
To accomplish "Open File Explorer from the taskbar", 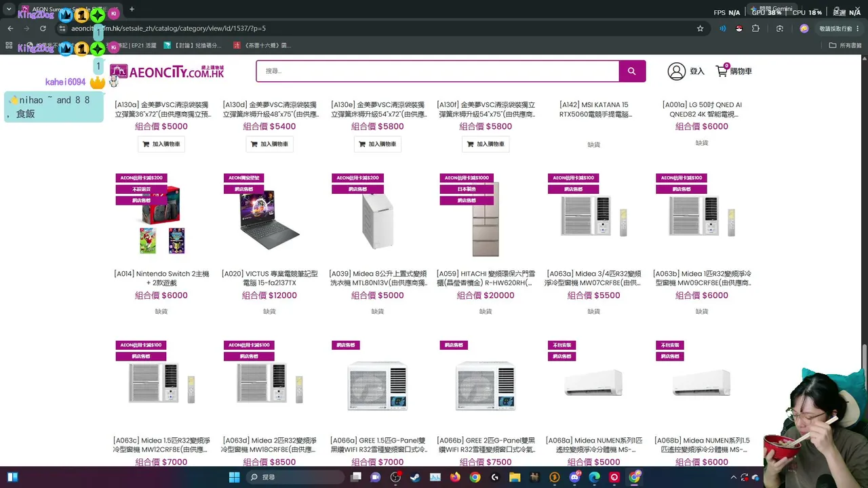I will click(515, 477).
